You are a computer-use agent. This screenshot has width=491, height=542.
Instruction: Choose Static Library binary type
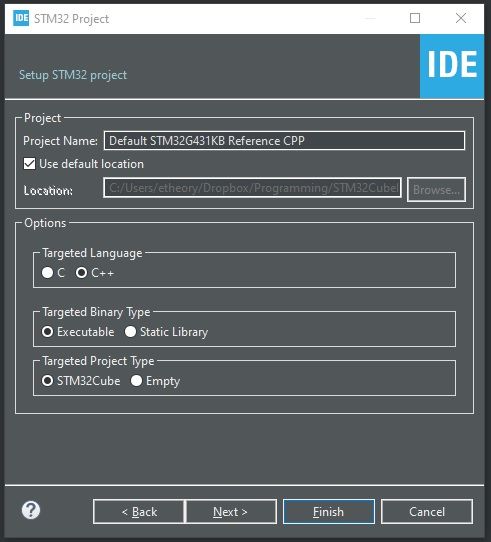tap(130, 332)
